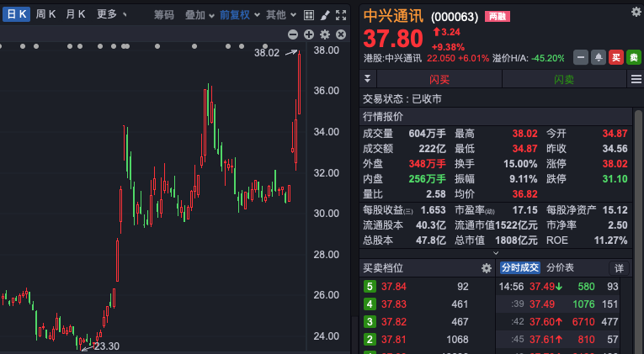Click the 均价 average price 36.82

(x=525, y=194)
